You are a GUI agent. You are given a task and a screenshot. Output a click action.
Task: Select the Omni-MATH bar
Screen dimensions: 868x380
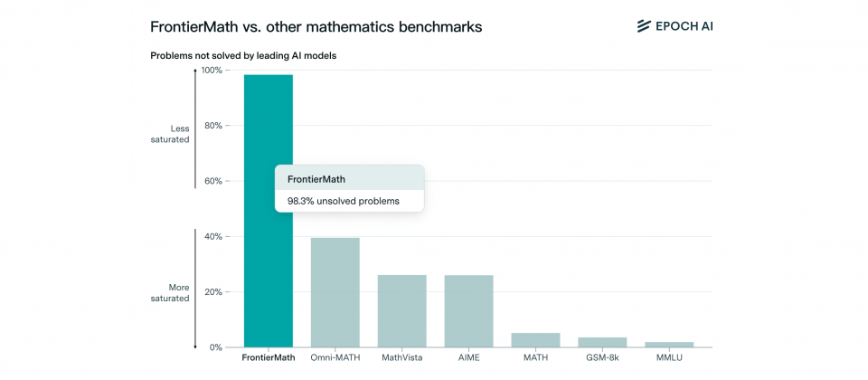coord(335,292)
